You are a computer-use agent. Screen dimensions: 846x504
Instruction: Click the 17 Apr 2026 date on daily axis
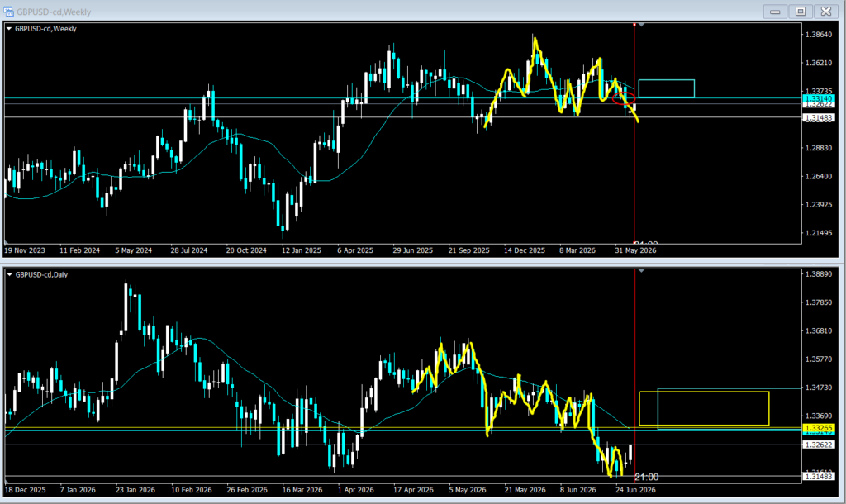click(x=413, y=490)
